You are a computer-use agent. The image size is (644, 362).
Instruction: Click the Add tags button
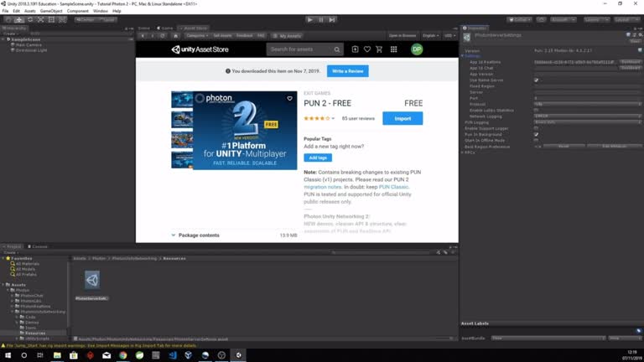coord(318,158)
